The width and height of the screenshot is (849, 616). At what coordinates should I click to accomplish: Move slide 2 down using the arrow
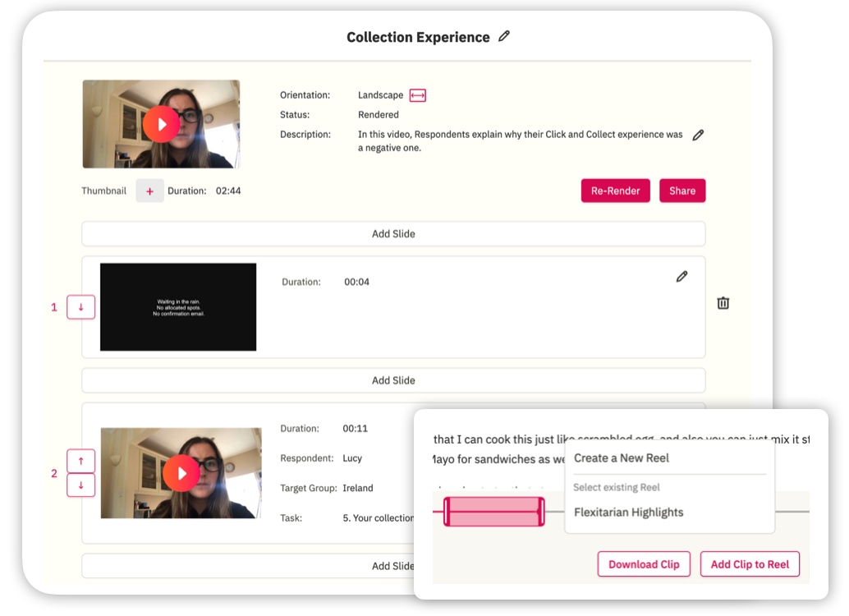80,485
